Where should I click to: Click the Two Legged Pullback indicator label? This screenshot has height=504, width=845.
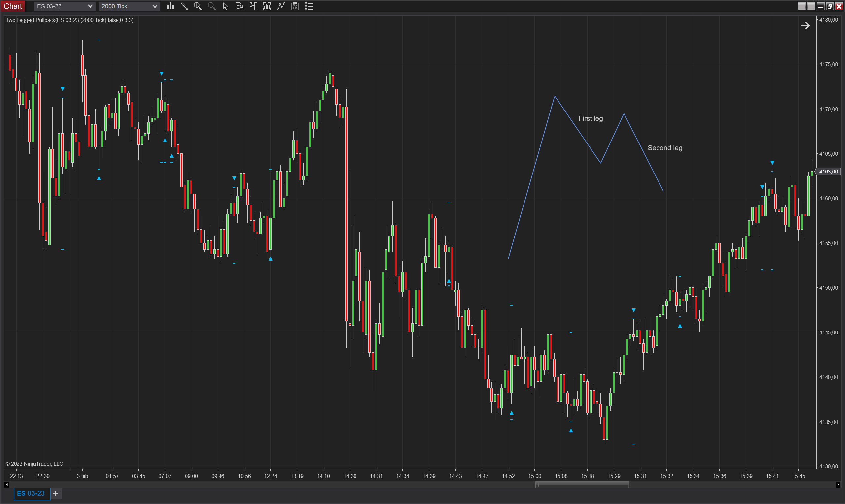point(70,20)
